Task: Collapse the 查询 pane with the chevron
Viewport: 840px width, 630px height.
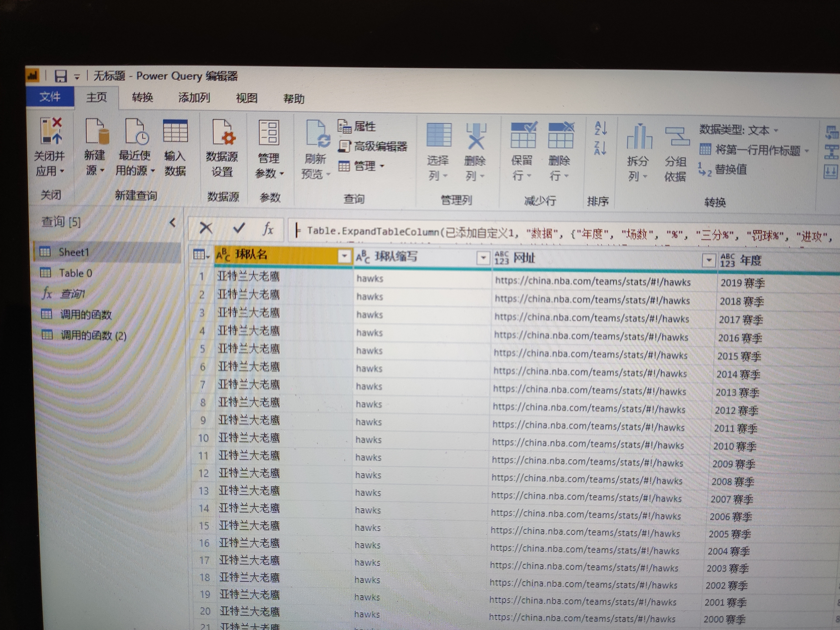Action: coord(173,223)
